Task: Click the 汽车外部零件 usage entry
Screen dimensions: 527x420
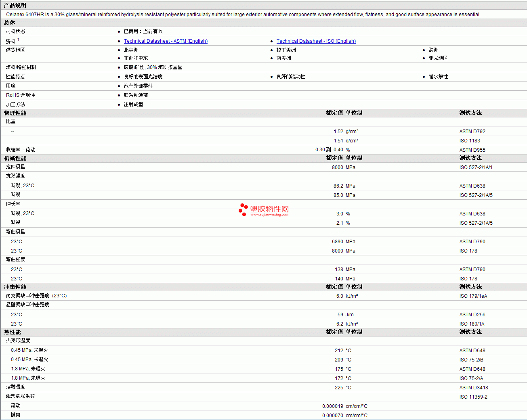Action: coord(138,86)
